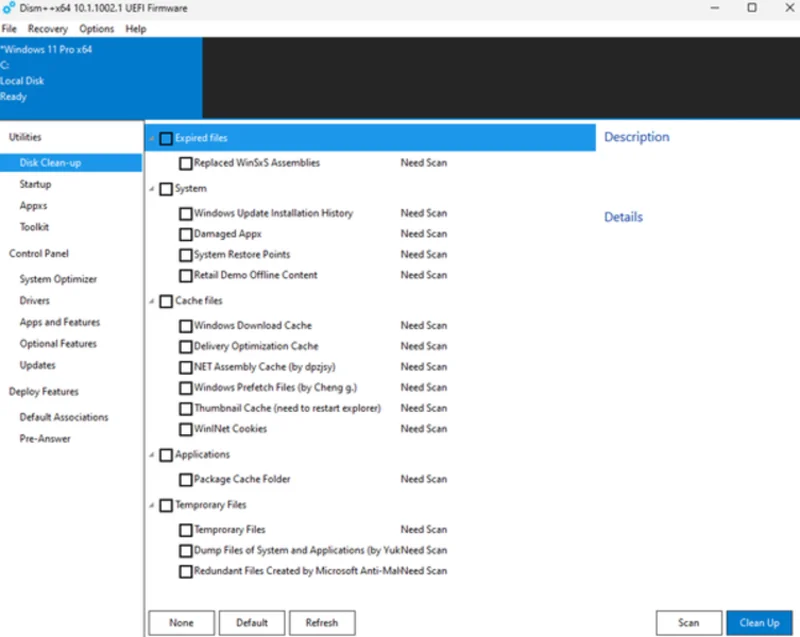This screenshot has height=637, width=800.
Task: Check Package Cache Folder option
Action: (186, 480)
